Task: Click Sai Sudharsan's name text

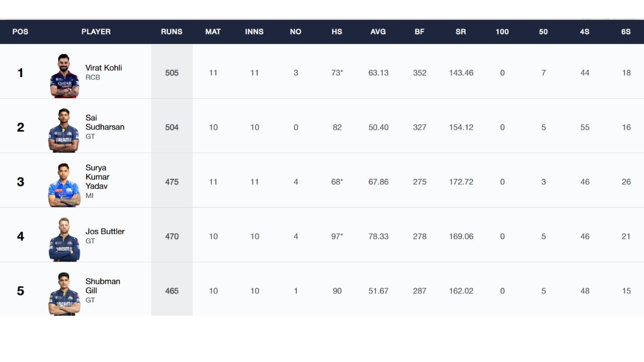Action: [x=105, y=122]
